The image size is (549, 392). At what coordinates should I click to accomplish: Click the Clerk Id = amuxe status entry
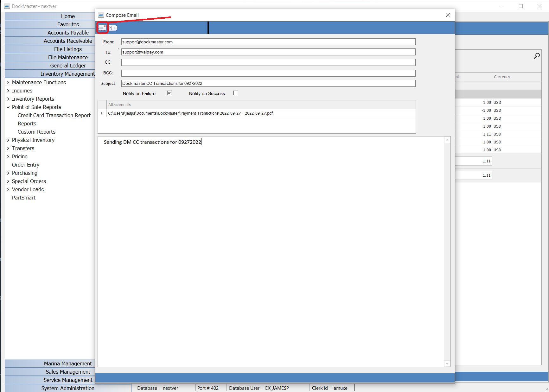330,388
